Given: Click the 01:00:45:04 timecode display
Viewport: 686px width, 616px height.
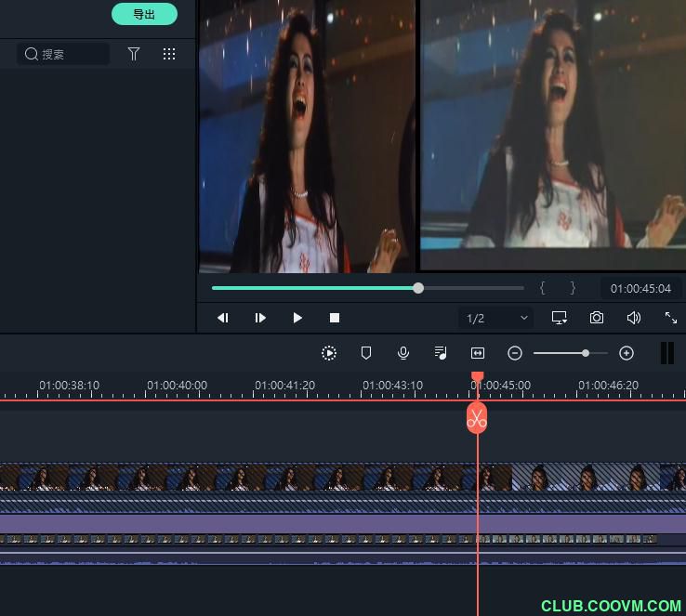Looking at the screenshot, I should click(x=640, y=289).
